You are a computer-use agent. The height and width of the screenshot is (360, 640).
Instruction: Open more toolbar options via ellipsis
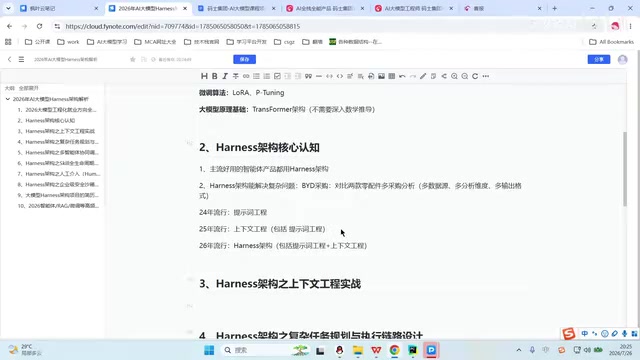point(486,76)
